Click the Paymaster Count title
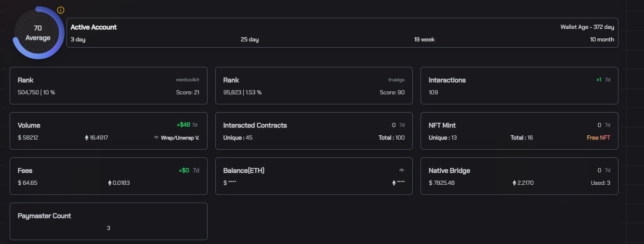Viewport: 644px width, 244px height. point(44,216)
